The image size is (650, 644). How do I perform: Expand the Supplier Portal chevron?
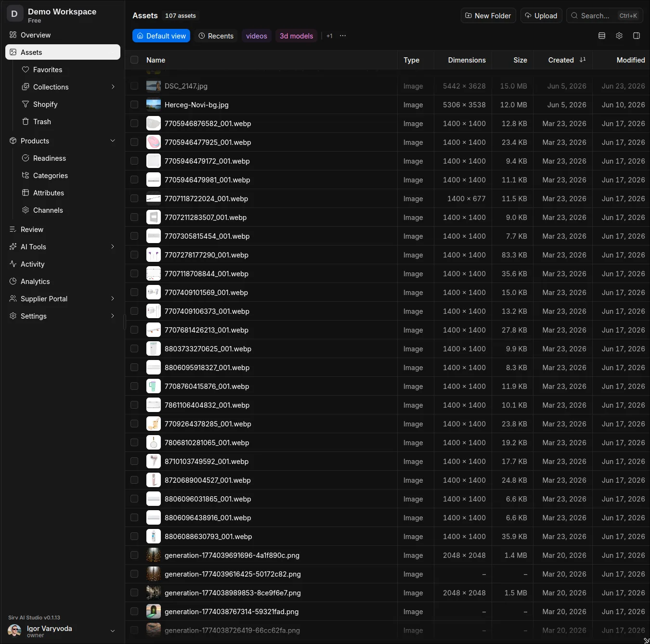pyautogui.click(x=113, y=299)
